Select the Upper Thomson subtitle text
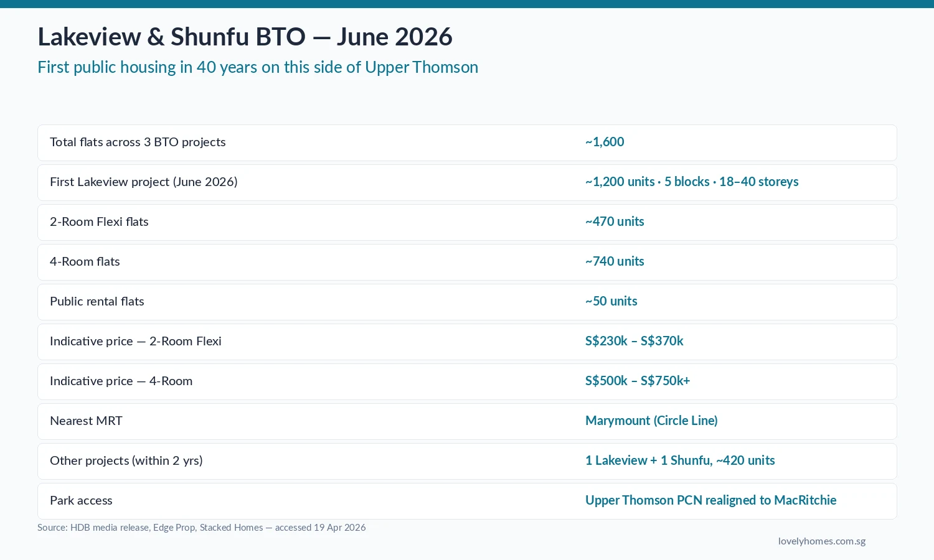 tap(258, 67)
